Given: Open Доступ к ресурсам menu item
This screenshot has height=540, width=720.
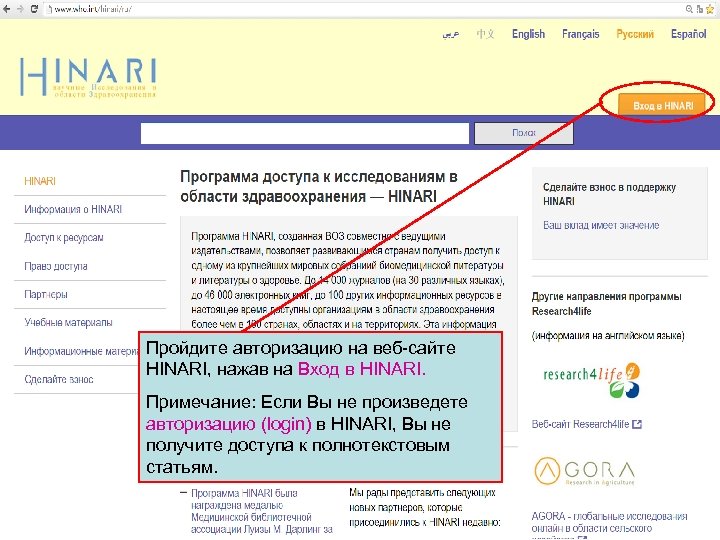Looking at the screenshot, I should click(x=64, y=238).
